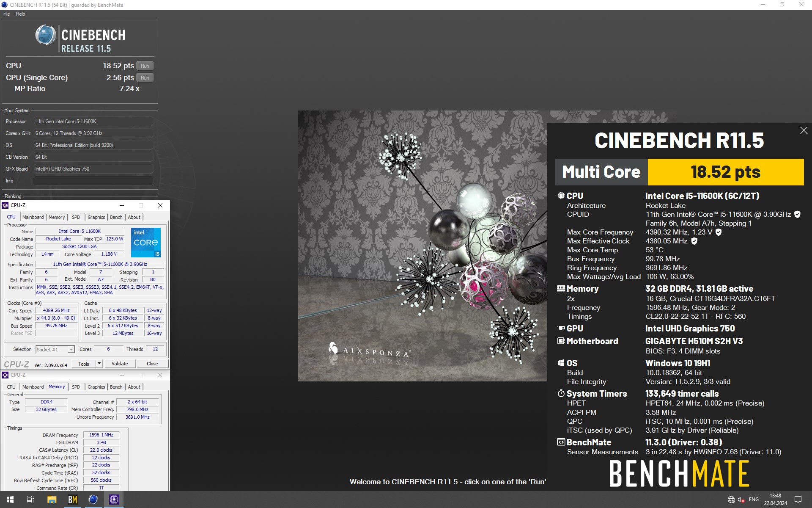
Task: Open the Help menu in Cinebench
Action: click(20, 14)
